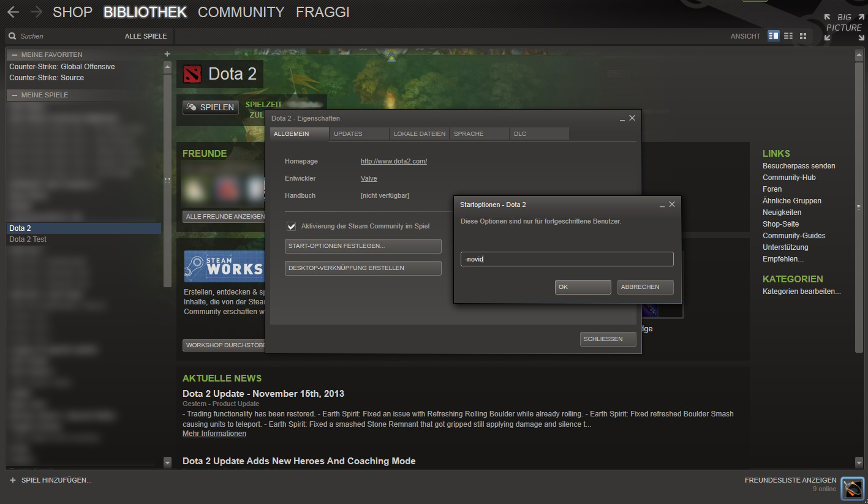Select Dota 2 Test in game list
The width and height of the screenshot is (868, 504).
84,239
